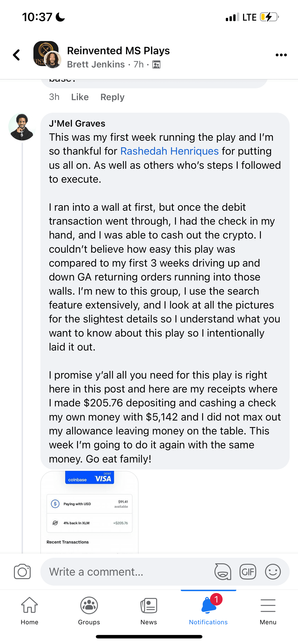
Task: Open the emoji picker smiley icon
Action: 273,571
